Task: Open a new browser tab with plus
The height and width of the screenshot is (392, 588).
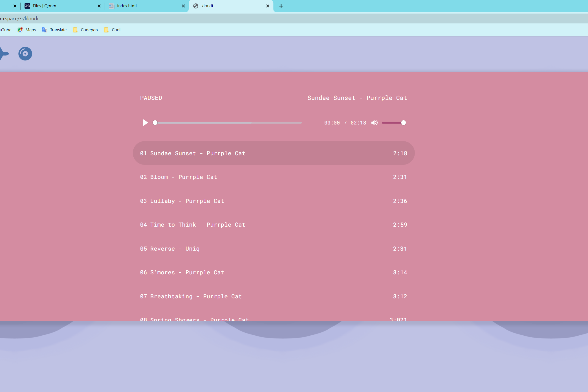Action: pyautogui.click(x=281, y=6)
